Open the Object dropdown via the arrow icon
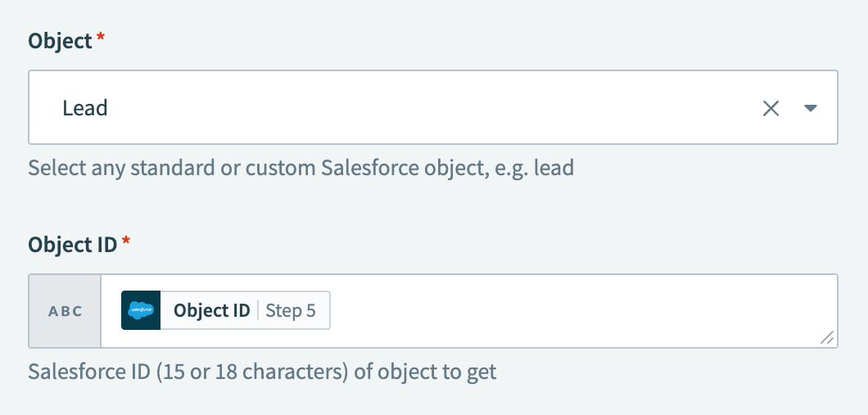868x415 pixels. (811, 108)
